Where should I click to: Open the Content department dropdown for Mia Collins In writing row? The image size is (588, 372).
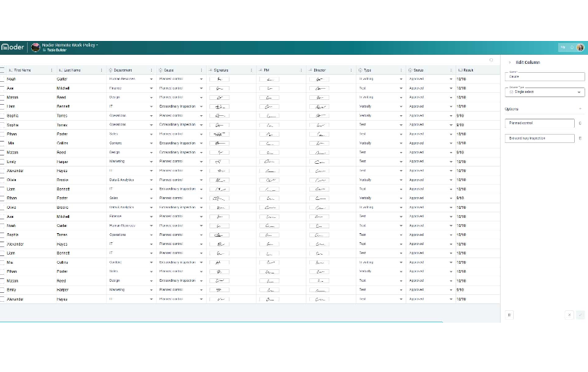[151, 262]
